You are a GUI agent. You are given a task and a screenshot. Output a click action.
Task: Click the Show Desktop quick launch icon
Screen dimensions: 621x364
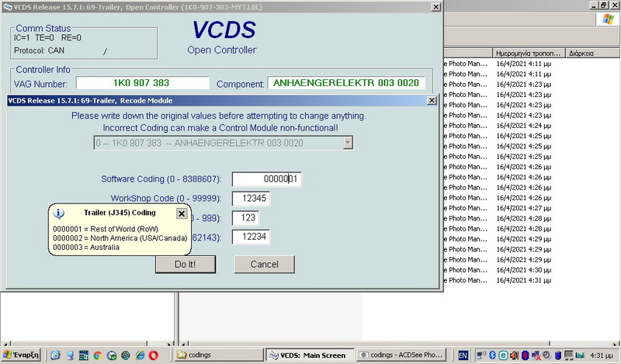(70, 355)
